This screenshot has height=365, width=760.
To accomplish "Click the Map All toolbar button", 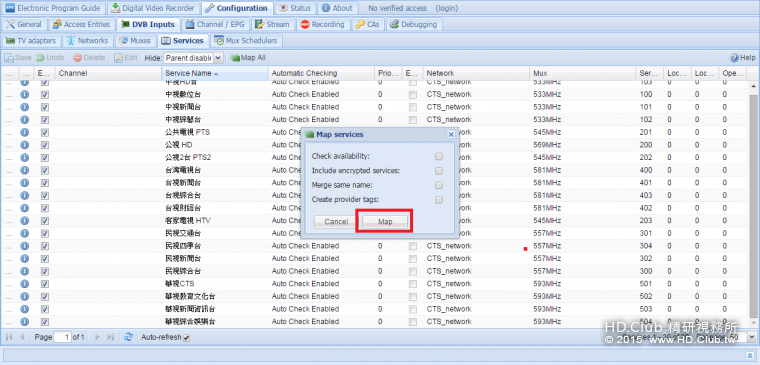I will (248, 58).
